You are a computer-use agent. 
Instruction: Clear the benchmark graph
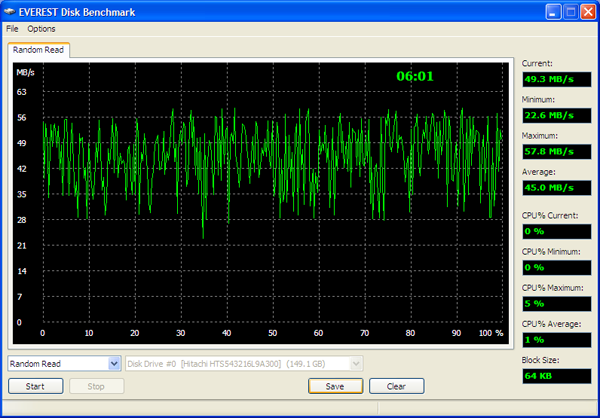[x=396, y=386]
